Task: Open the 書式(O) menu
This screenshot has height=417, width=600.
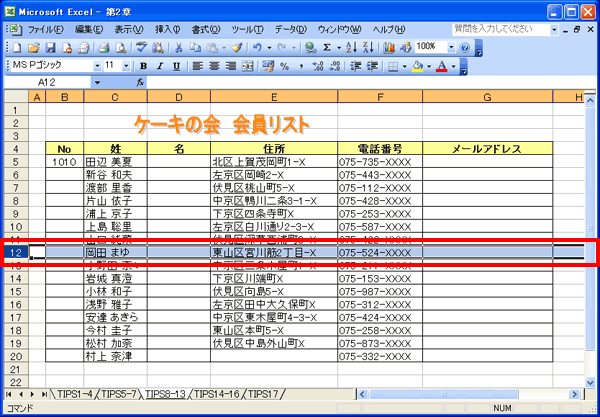Action: coord(206,29)
